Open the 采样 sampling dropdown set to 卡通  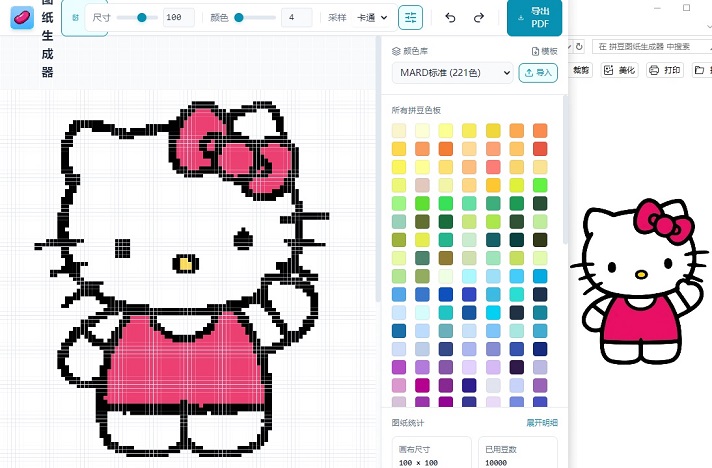click(372, 17)
